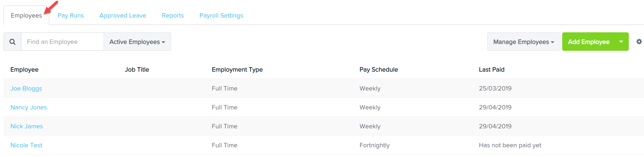
Task: Open Nick James employee record
Action: [x=27, y=126]
